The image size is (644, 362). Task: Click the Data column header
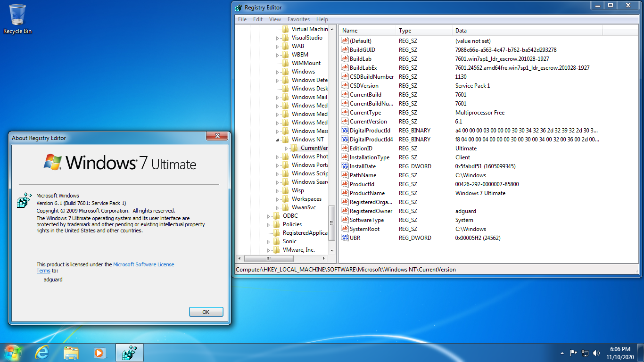[527, 31]
